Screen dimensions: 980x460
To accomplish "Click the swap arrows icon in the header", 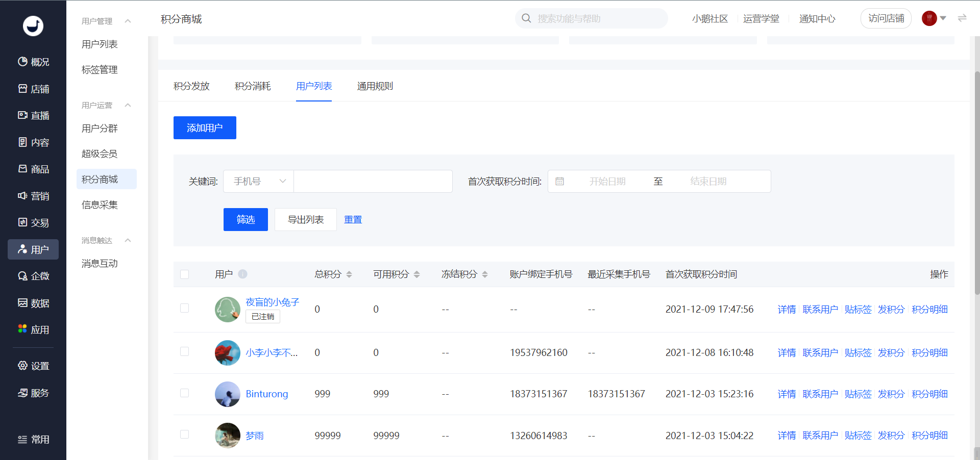I will (x=962, y=18).
